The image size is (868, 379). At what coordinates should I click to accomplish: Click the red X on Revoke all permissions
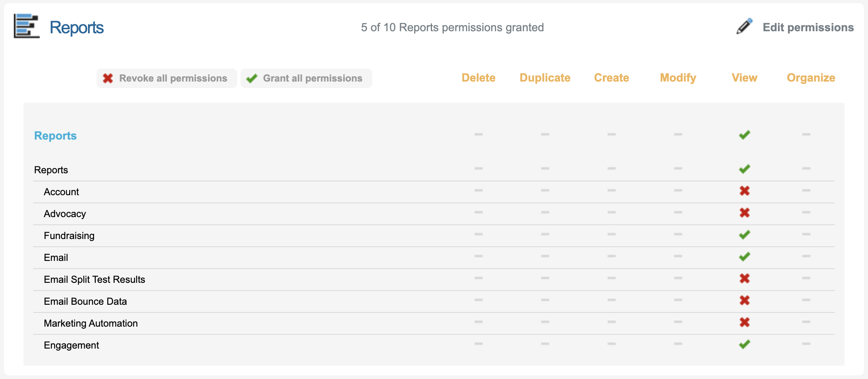108,78
